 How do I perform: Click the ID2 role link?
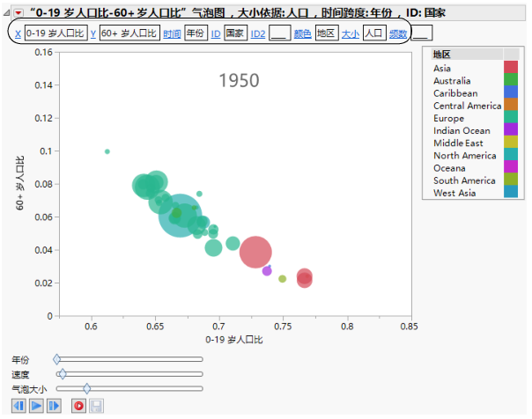(258, 33)
